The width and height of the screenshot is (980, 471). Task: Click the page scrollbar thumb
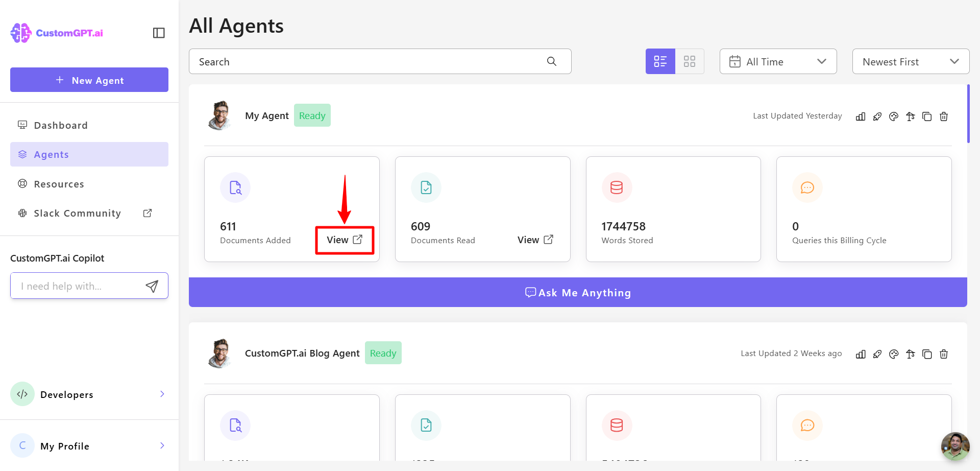click(x=968, y=114)
